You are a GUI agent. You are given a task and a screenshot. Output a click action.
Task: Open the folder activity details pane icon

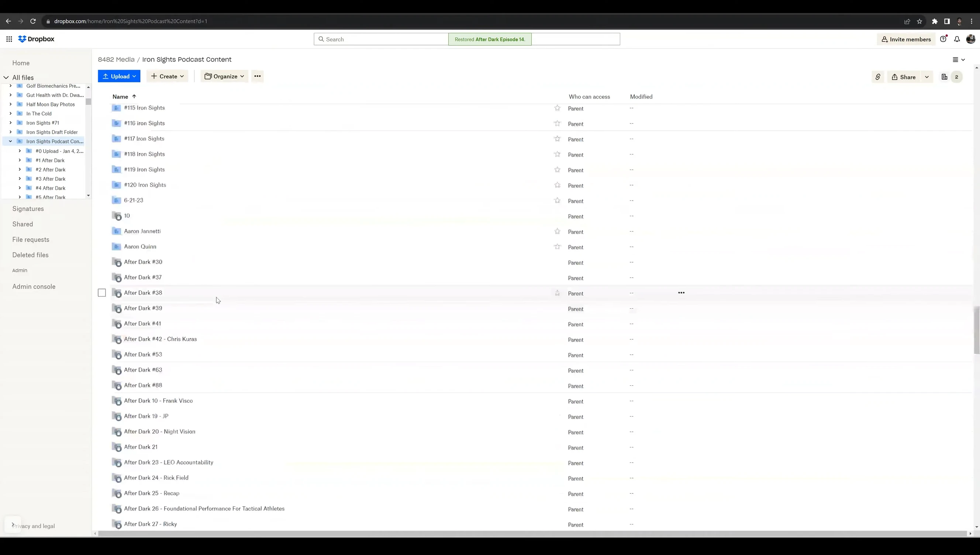pos(944,77)
